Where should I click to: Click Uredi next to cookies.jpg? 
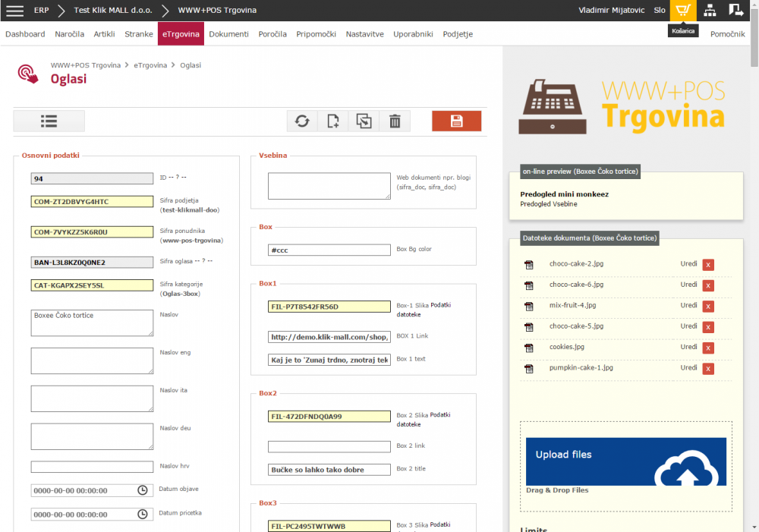click(x=688, y=347)
